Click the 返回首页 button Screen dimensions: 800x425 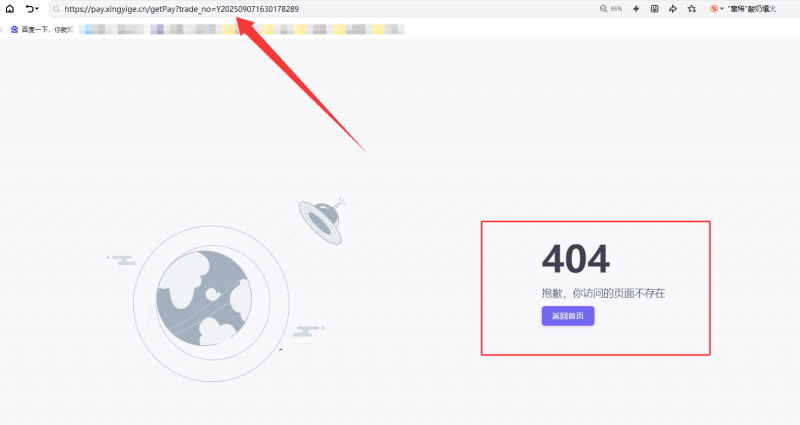[x=568, y=316]
